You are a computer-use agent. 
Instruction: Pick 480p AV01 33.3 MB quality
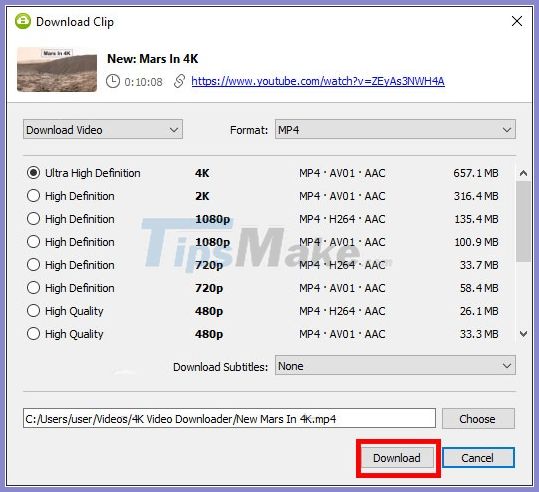(33, 334)
